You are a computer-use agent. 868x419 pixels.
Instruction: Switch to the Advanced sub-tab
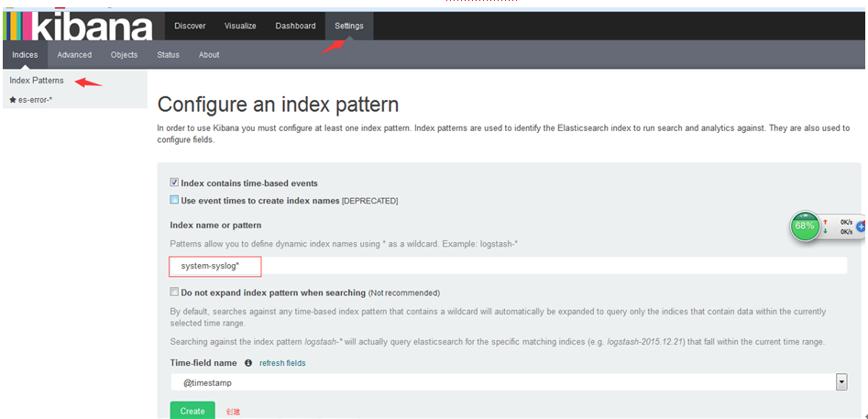[x=74, y=55]
